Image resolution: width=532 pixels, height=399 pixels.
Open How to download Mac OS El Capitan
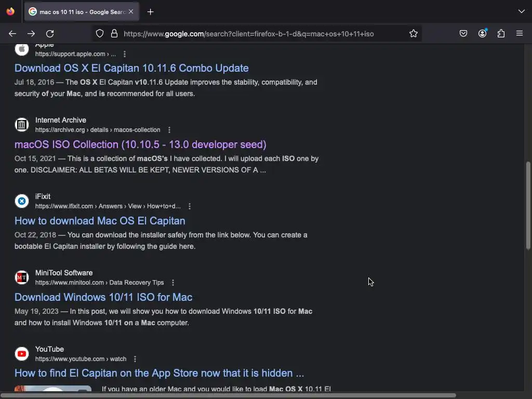(x=100, y=221)
